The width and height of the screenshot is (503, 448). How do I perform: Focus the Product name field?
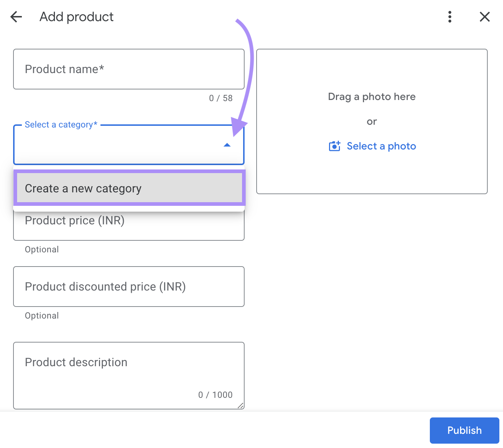point(129,69)
